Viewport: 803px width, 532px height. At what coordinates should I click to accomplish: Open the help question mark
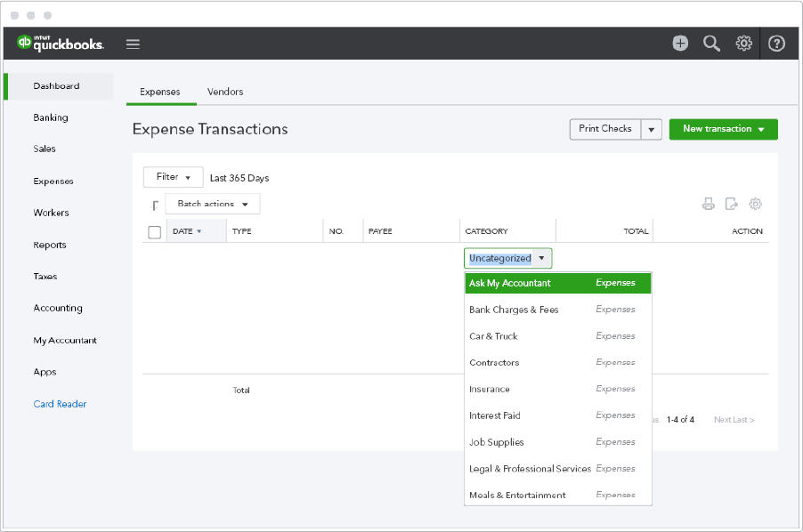pyautogui.click(x=776, y=44)
